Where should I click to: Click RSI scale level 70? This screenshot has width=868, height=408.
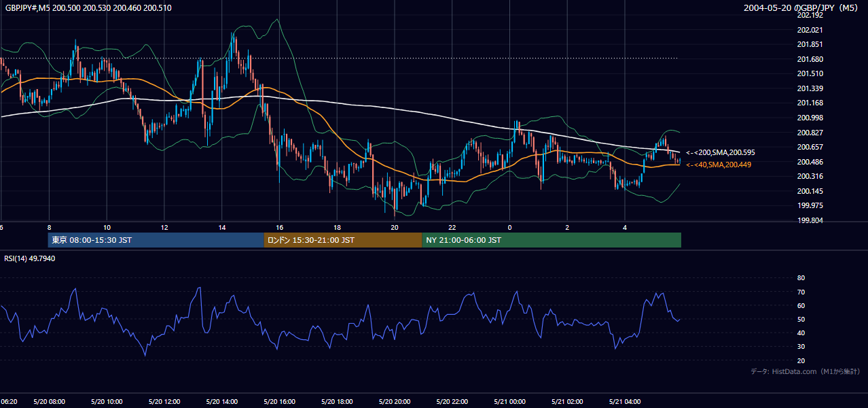(x=801, y=292)
